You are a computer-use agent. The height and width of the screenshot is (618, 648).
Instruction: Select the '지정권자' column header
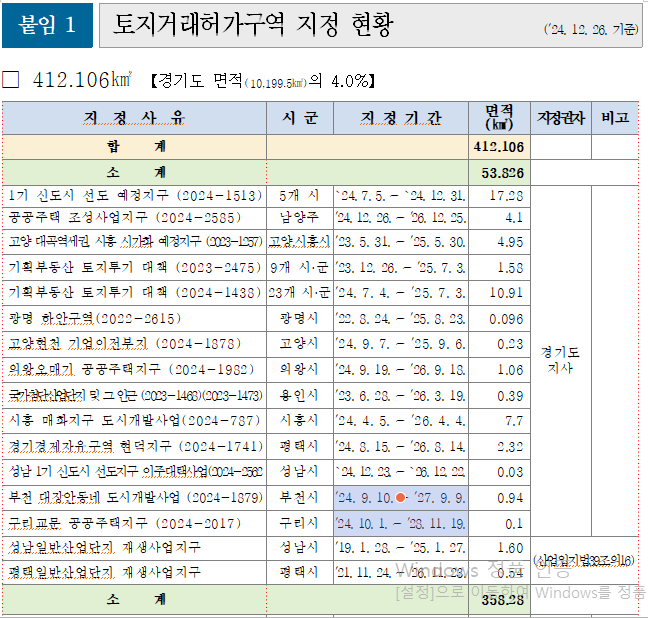pos(561,118)
